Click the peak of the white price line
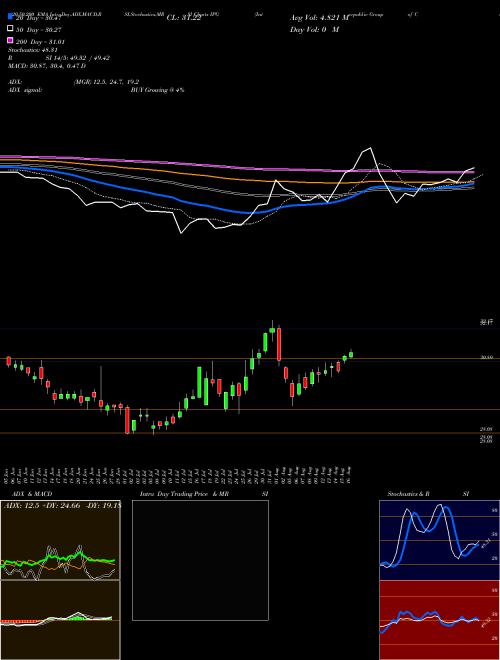The image size is (500, 660). [x=370, y=148]
